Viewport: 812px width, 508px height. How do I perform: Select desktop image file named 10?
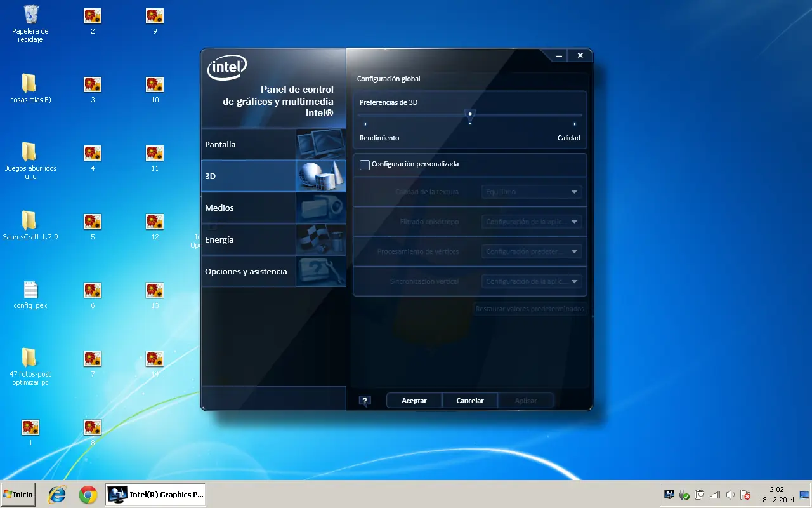tap(155, 89)
